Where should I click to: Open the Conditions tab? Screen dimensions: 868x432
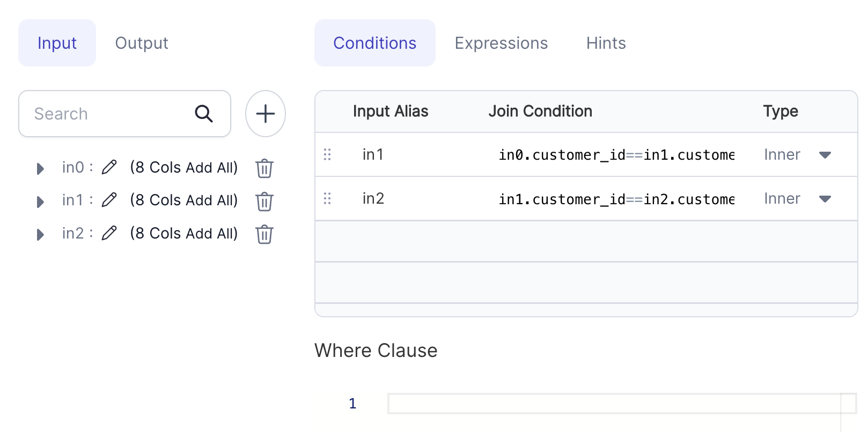[x=375, y=43]
